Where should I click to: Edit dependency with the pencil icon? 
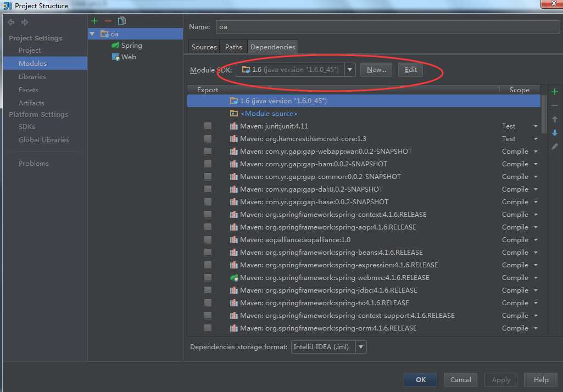555,147
